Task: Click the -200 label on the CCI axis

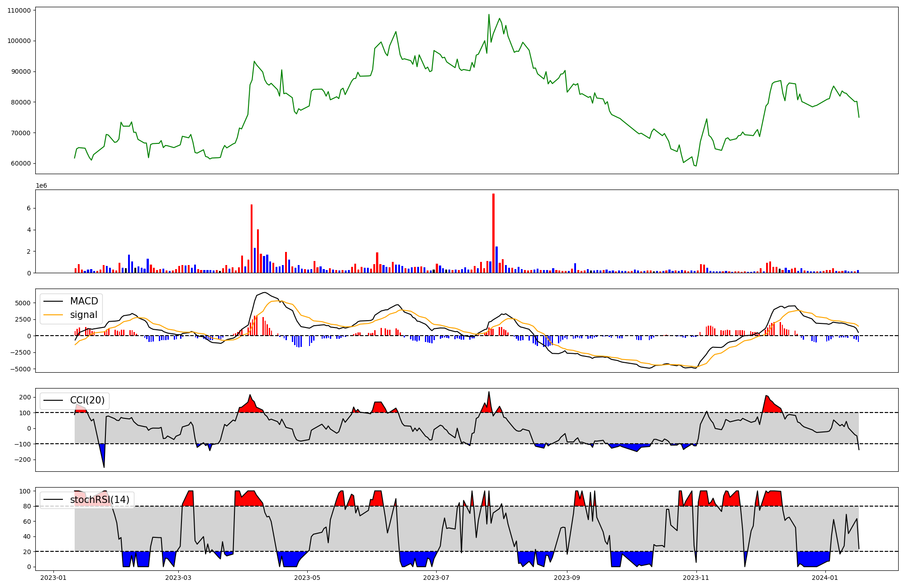Action: tap(23, 460)
